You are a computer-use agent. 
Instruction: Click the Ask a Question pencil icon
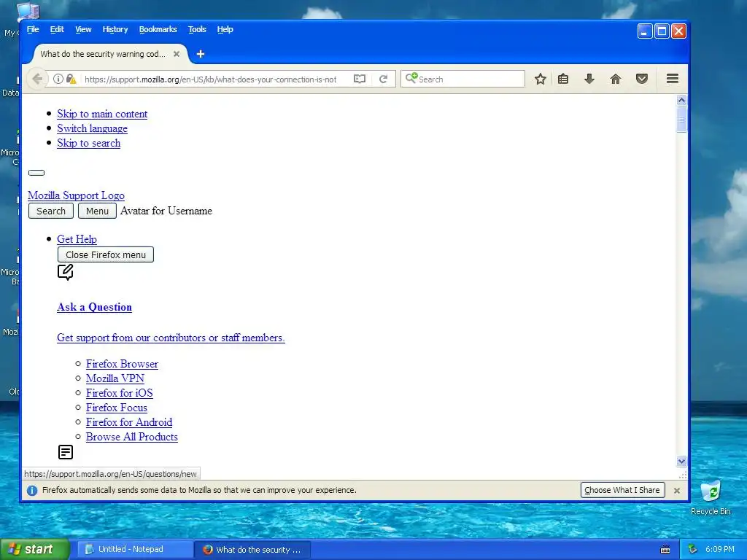click(x=65, y=273)
